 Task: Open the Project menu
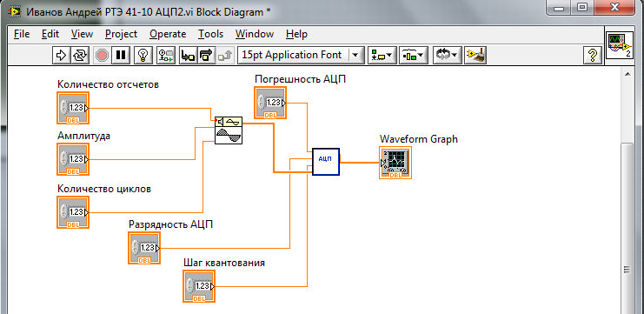coord(121,34)
